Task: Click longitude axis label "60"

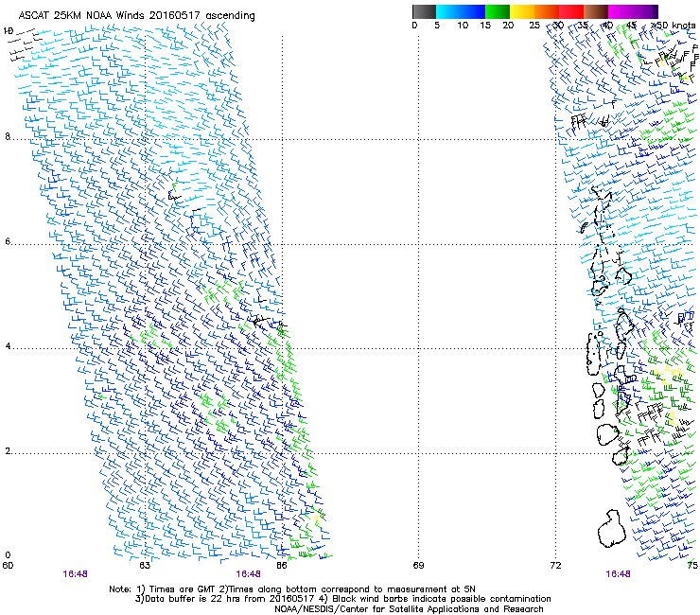Action: 8,566
